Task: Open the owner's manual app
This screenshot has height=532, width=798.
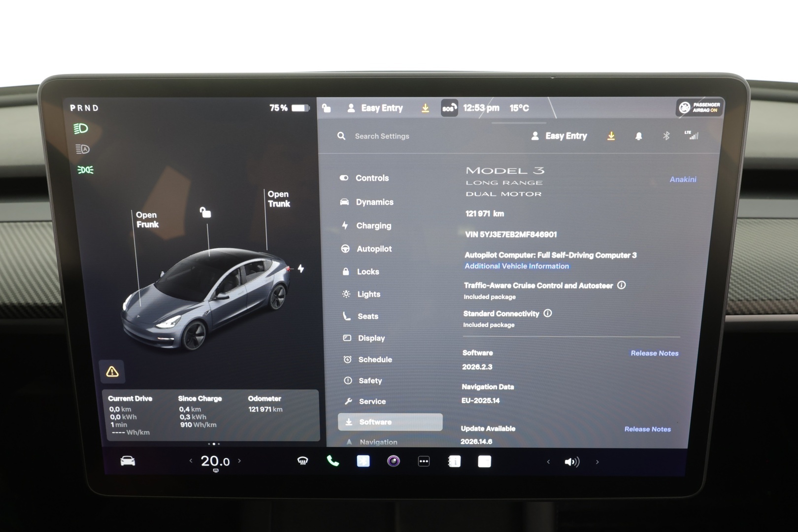Action: (x=454, y=462)
